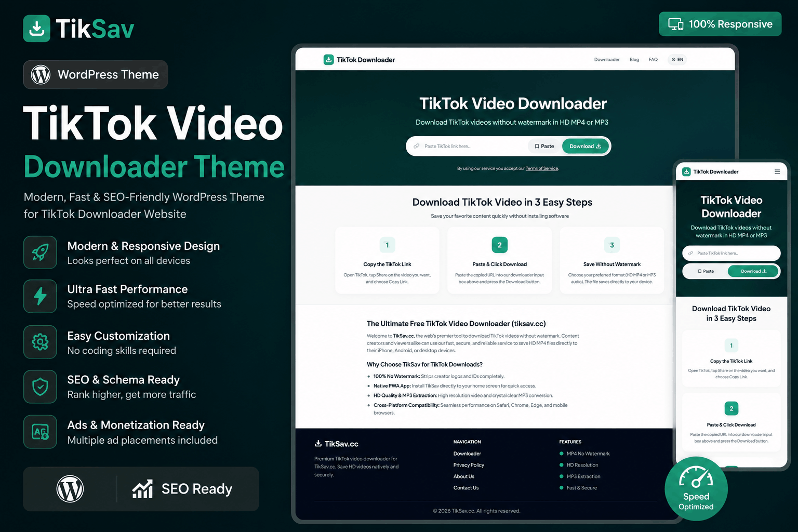Image resolution: width=798 pixels, height=532 pixels.
Task: Open the FAQ nav item in the header
Action: (x=653, y=60)
